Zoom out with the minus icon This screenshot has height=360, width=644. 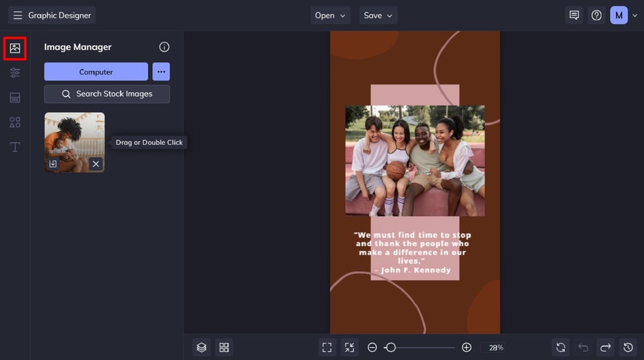tap(372, 347)
